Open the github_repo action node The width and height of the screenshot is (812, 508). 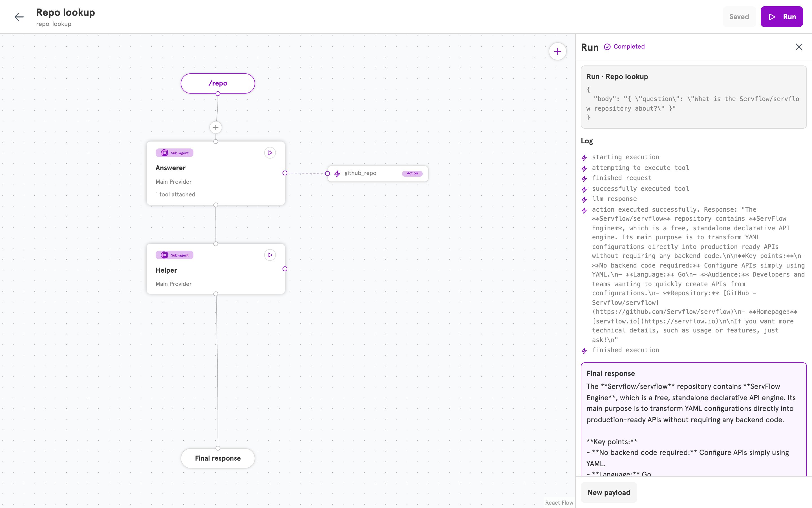coord(378,173)
